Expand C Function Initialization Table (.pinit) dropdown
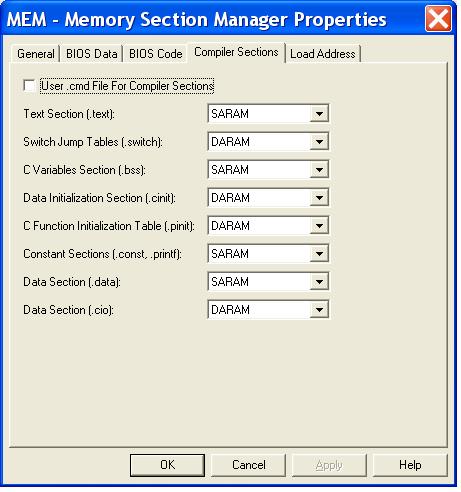The width and height of the screenshot is (461, 492). coord(268,226)
